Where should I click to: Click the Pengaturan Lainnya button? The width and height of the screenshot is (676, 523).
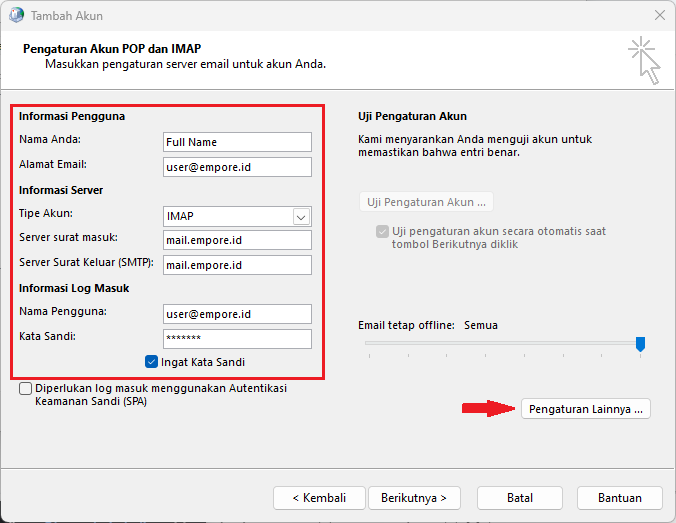[586, 409]
